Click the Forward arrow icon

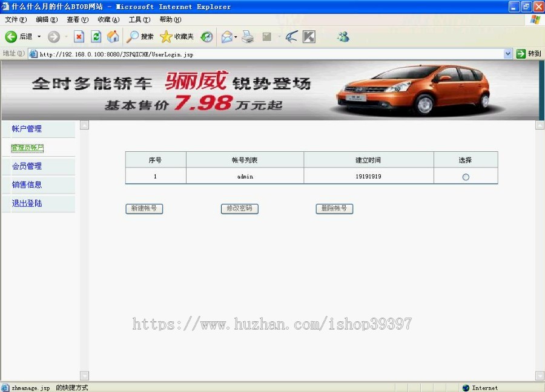click(x=53, y=36)
